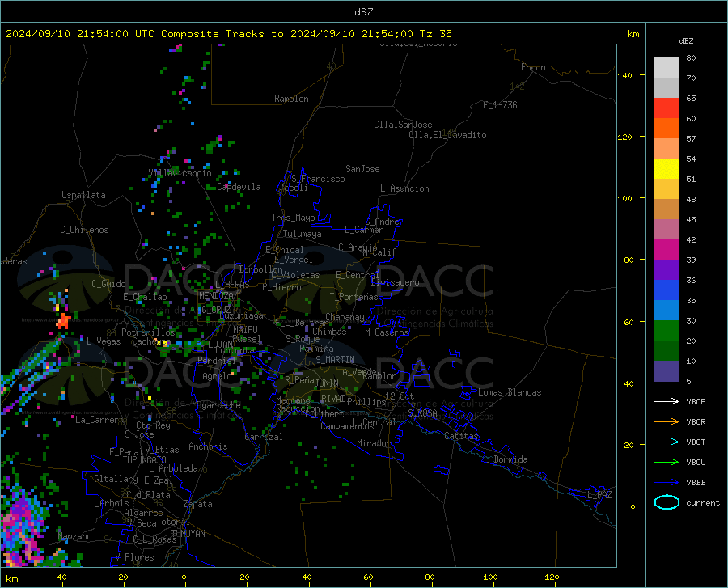The width and height of the screenshot is (728, 588).
Task: Click the 'Catitas' map label
Action: (461, 436)
